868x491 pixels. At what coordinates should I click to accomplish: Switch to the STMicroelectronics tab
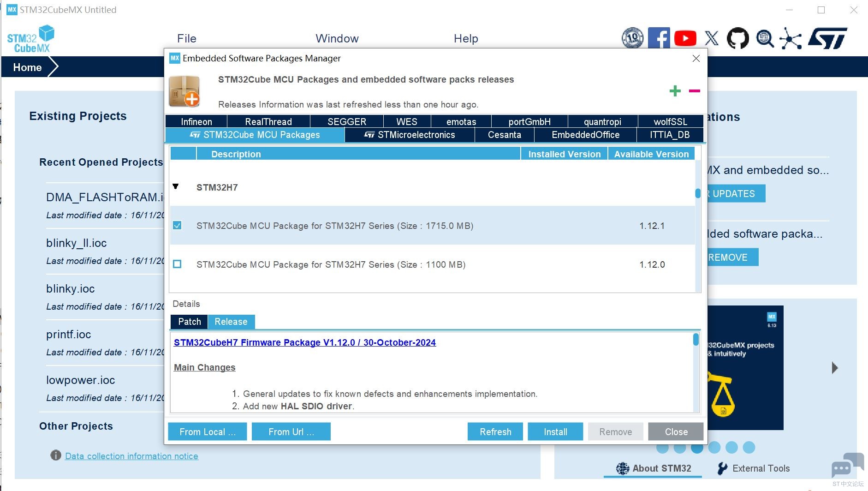(410, 135)
